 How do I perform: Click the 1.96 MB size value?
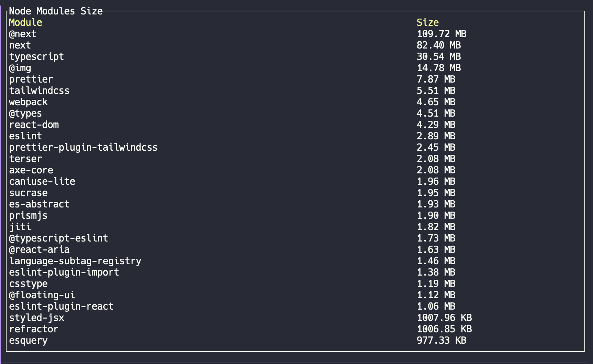(436, 182)
